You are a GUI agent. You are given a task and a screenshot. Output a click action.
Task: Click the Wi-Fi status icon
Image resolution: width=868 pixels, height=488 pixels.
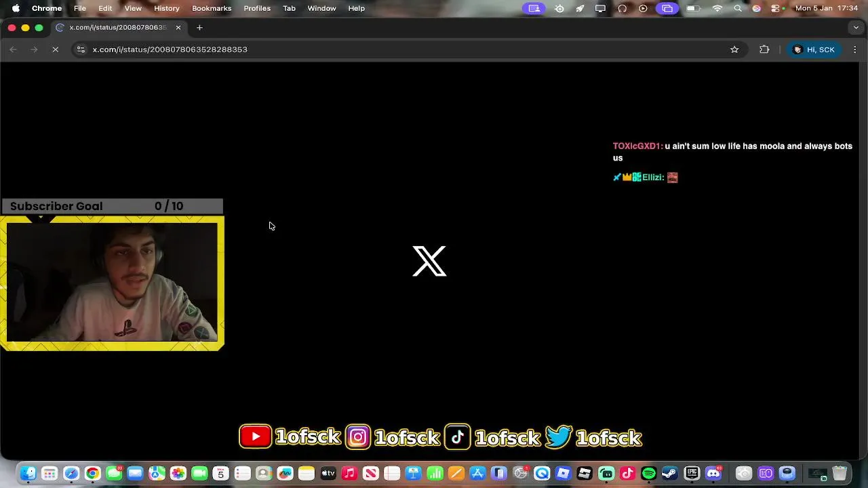click(x=717, y=8)
